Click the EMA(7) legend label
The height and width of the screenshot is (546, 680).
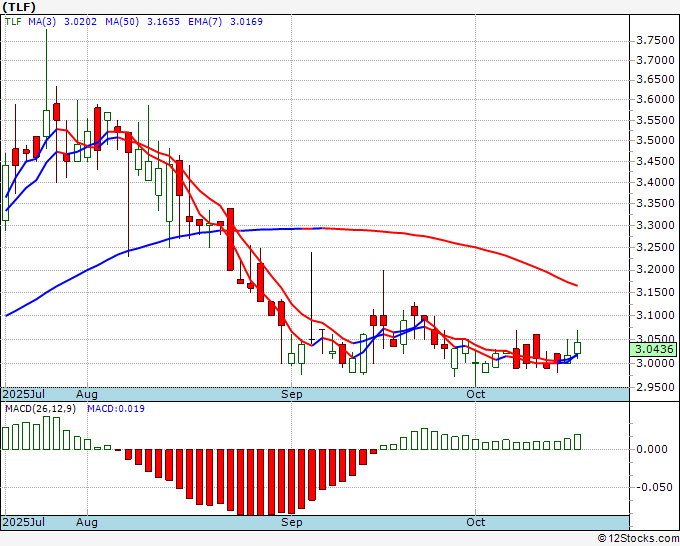(205, 22)
